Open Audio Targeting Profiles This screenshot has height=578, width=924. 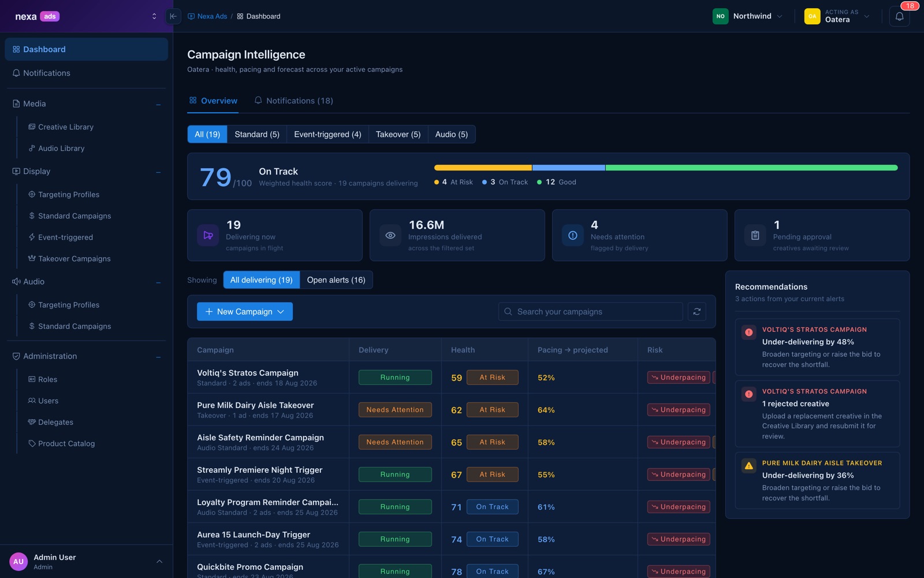(x=68, y=305)
